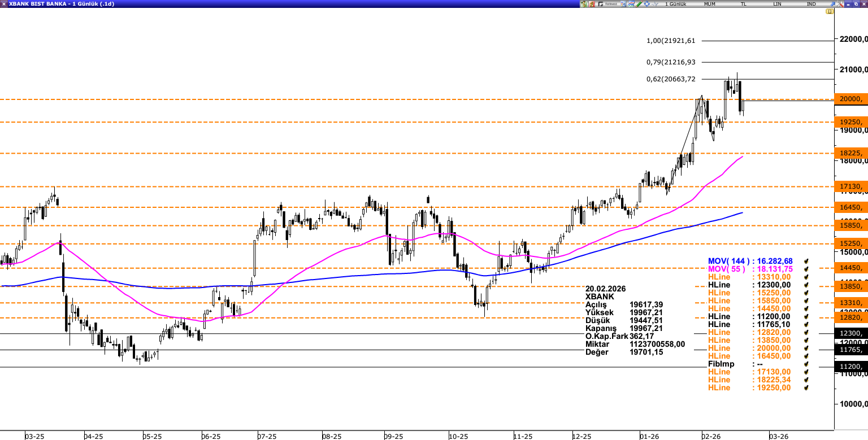The image size is (868, 440).
Task: Click the MOV(144) legend label
Action: coord(727,262)
